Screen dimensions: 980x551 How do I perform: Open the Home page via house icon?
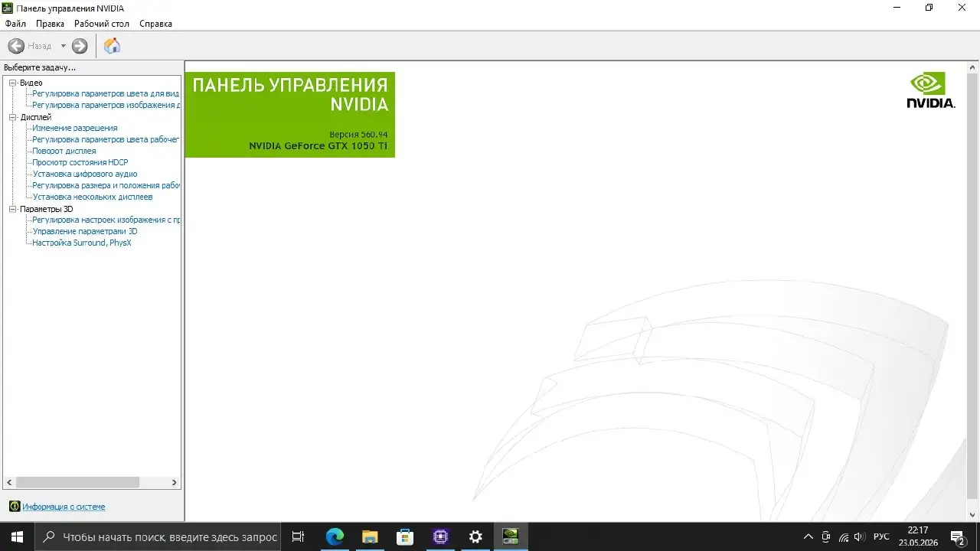click(x=112, y=46)
